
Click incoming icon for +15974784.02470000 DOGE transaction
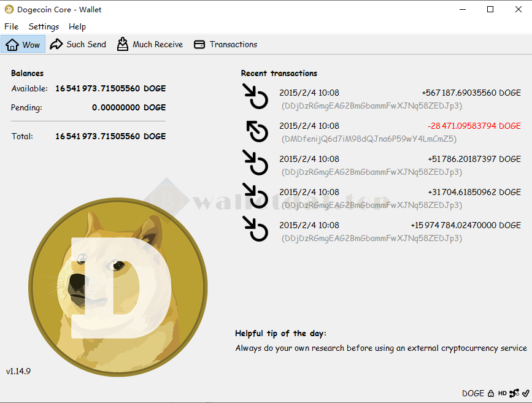coord(256,229)
